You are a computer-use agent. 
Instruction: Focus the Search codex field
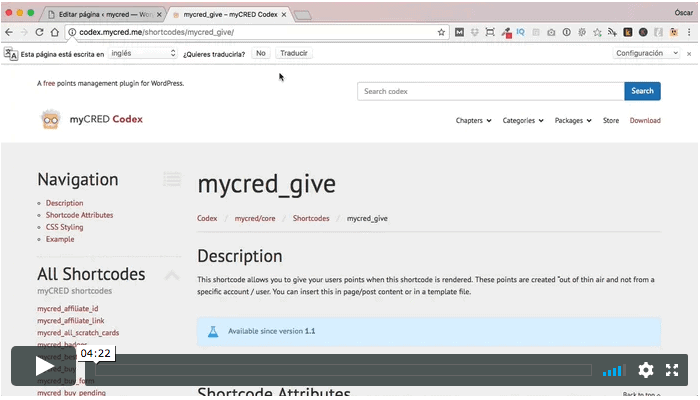[x=491, y=91]
